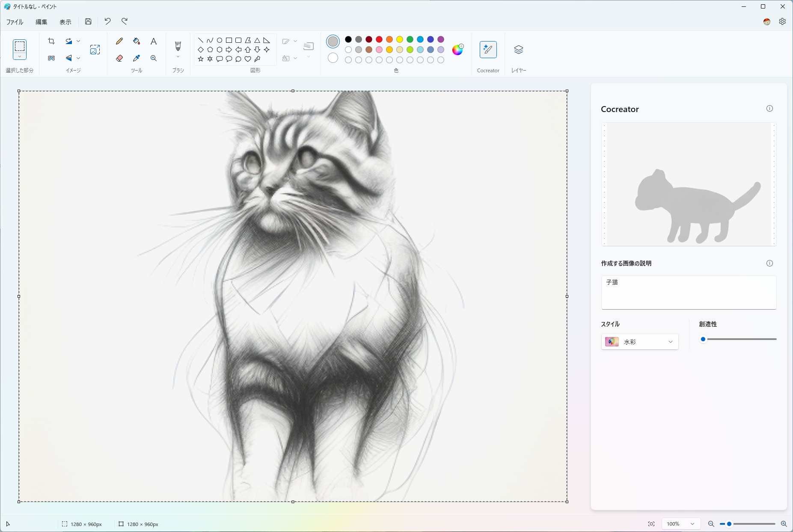This screenshot has height=532, width=793.
Task: Select the Eraser tool
Action: pyautogui.click(x=119, y=58)
